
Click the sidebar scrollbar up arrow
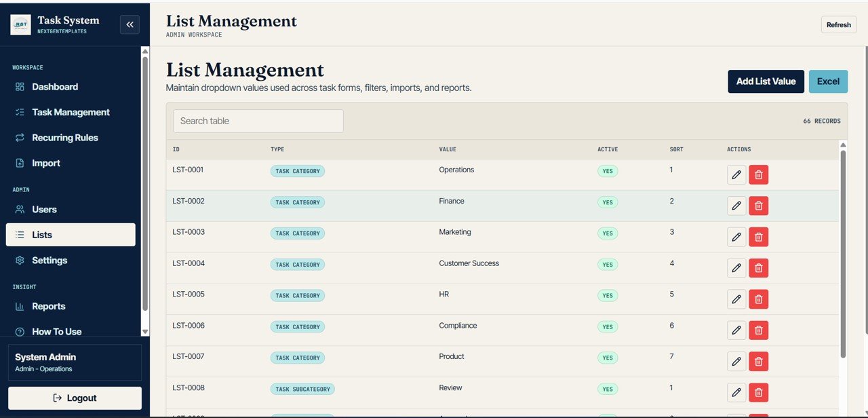pos(145,52)
